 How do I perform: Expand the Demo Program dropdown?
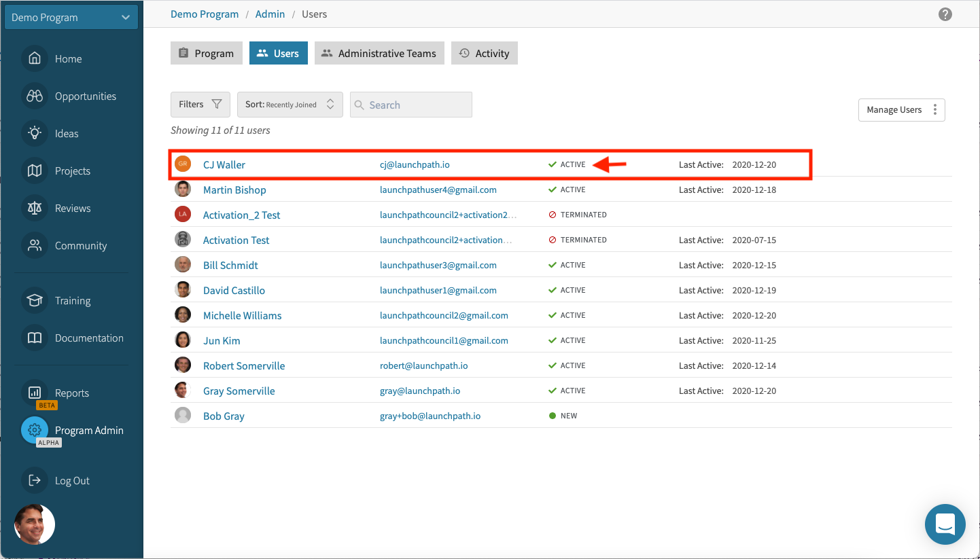point(71,18)
